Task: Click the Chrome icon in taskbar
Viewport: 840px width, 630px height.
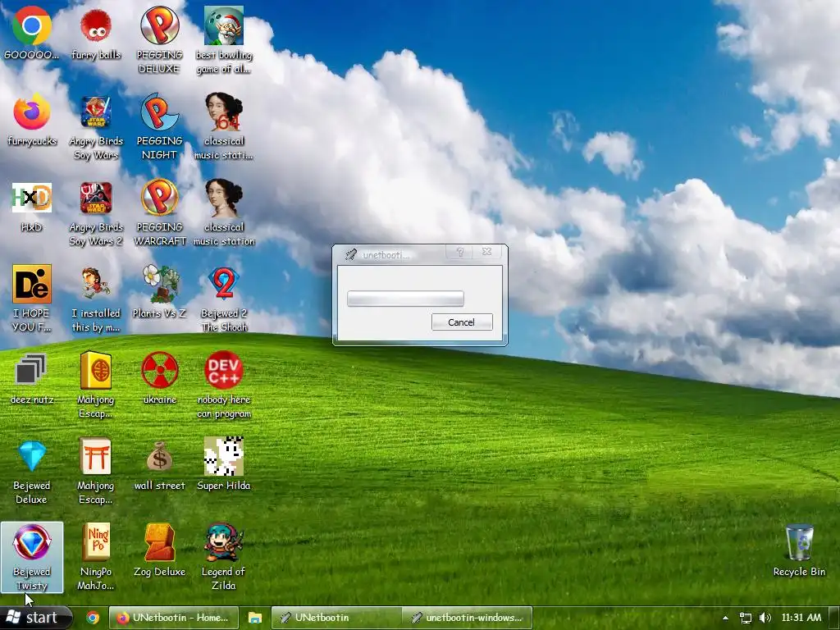Action: [93, 618]
